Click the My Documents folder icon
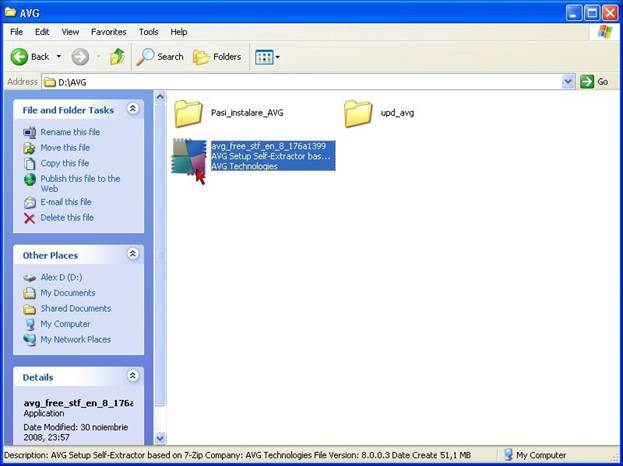Viewport: 623px width, 466px height. click(x=29, y=293)
